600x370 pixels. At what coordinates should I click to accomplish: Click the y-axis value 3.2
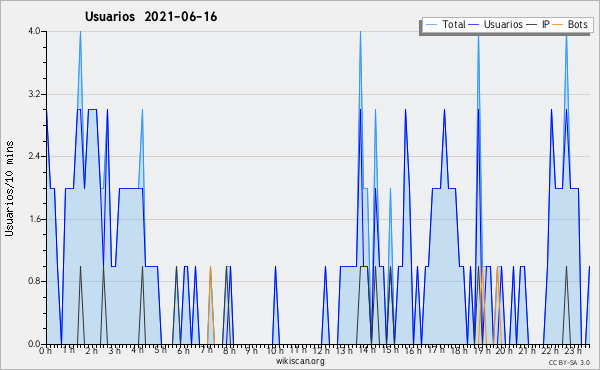click(x=34, y=94)
